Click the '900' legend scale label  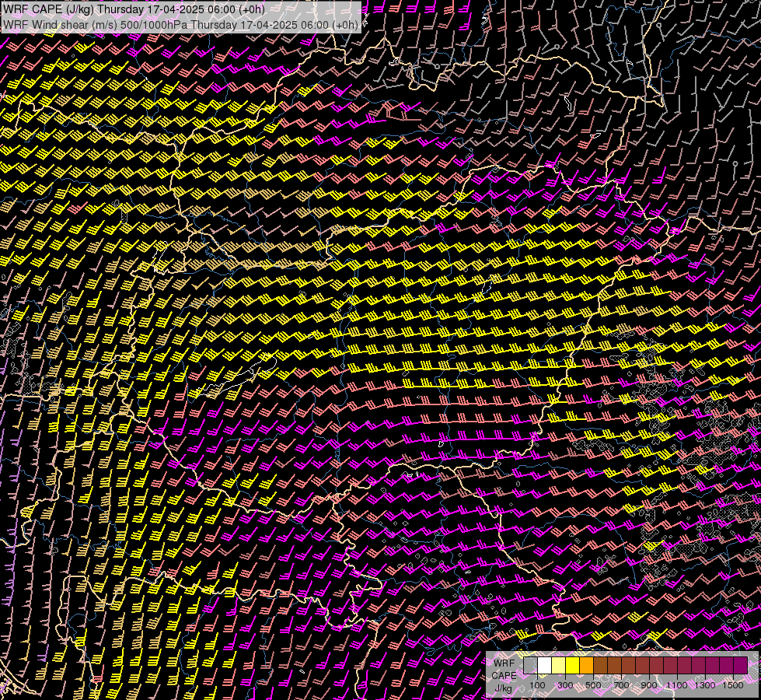pos(649,685)
